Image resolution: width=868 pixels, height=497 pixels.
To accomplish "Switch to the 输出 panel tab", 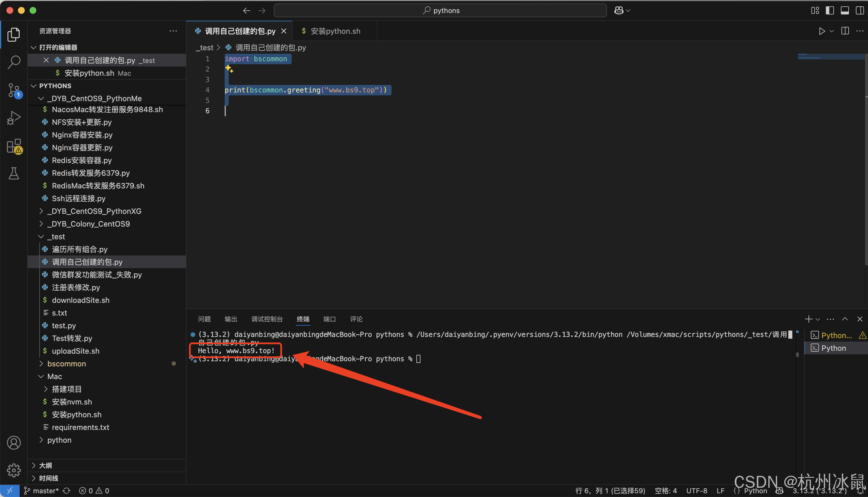I will coord(230,319).
